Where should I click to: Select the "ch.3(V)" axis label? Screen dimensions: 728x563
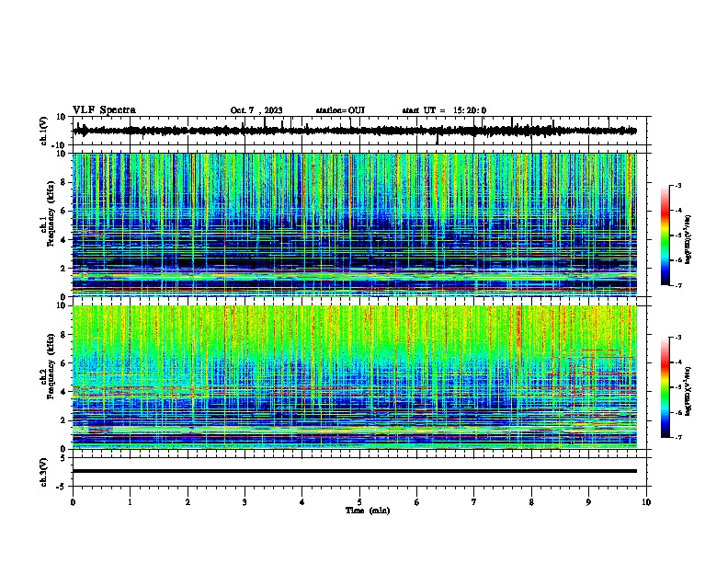coord(44,472)
